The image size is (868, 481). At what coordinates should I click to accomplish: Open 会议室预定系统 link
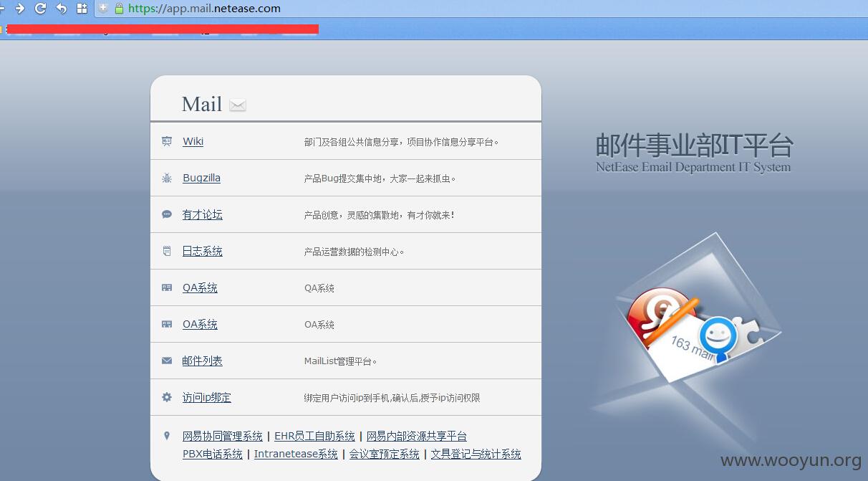pos(385,454)
